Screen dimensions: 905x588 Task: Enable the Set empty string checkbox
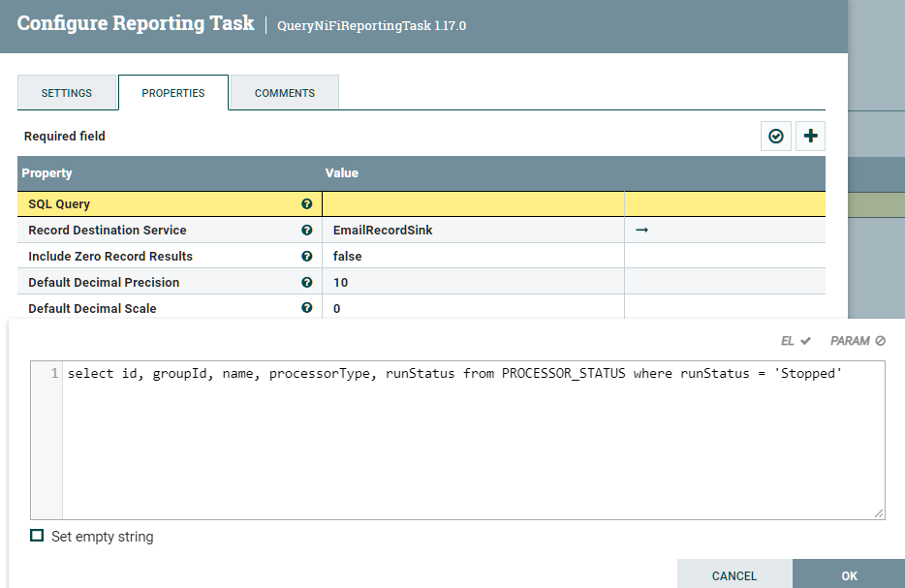tap(37, 536)
